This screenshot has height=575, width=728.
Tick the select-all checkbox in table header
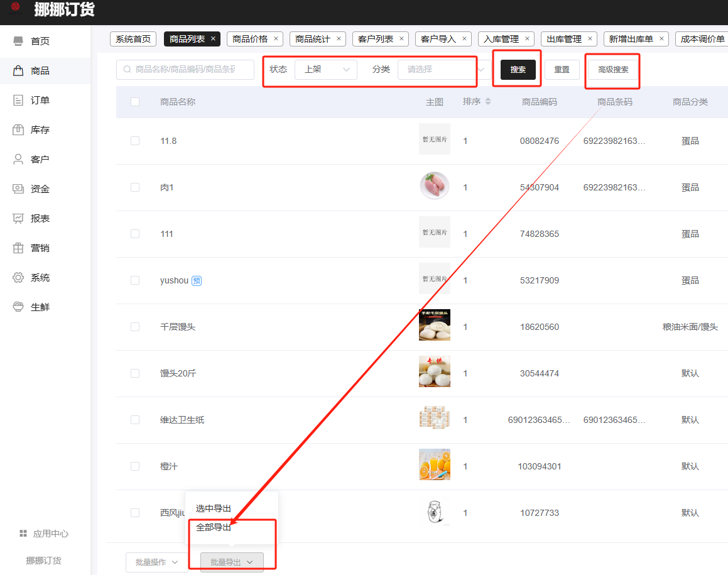pos(135,102)
